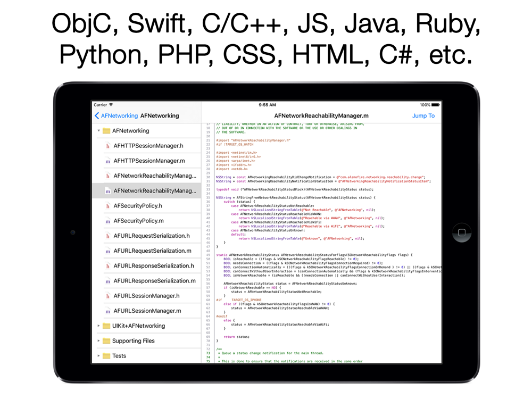The height and width of the screenshot is (399, 532).
Task: Select the UIKit+AFNetworking folder label
Action: click(x=138, y=326)
